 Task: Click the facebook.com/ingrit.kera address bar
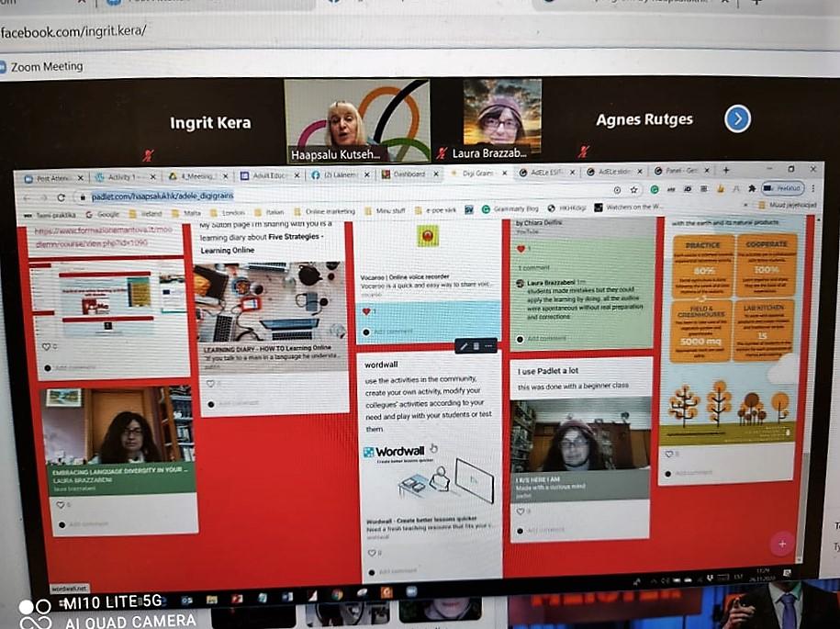click(73, 30)
